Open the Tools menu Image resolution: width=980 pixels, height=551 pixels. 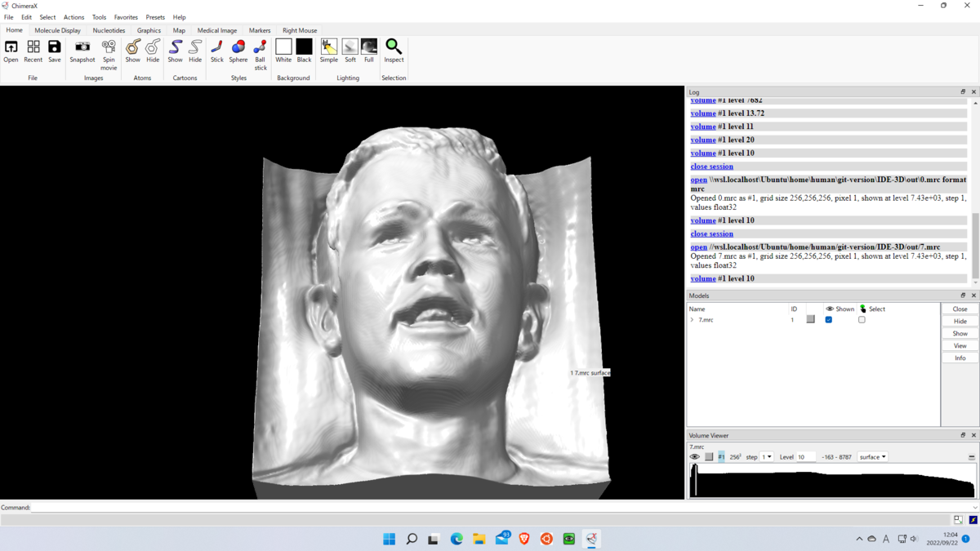pos(99,16)
